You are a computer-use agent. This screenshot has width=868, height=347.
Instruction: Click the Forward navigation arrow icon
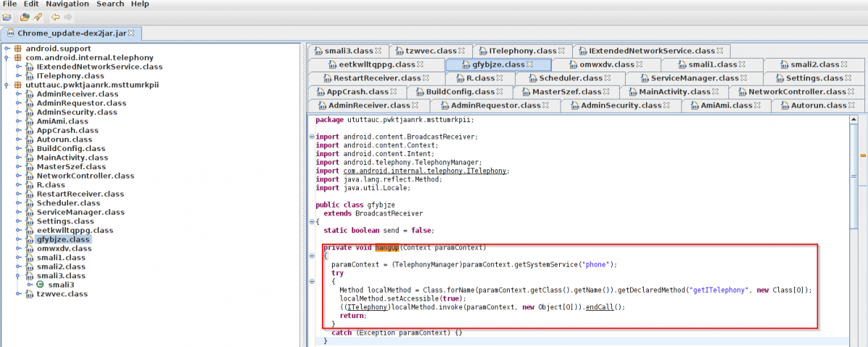(68, 17)
